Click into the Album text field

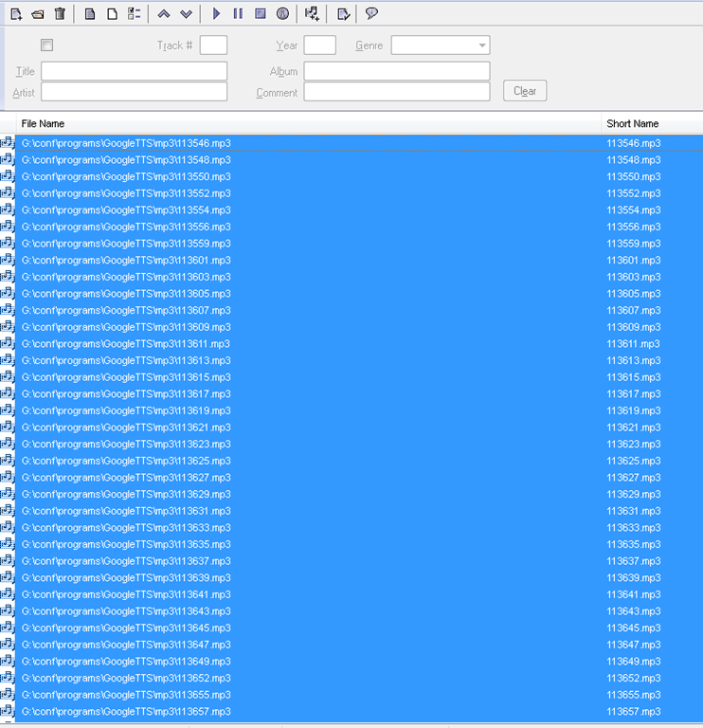coord(396,71)
